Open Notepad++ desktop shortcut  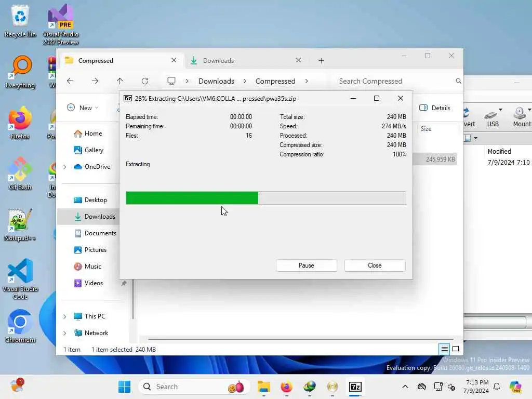click(x=20, y=225)
